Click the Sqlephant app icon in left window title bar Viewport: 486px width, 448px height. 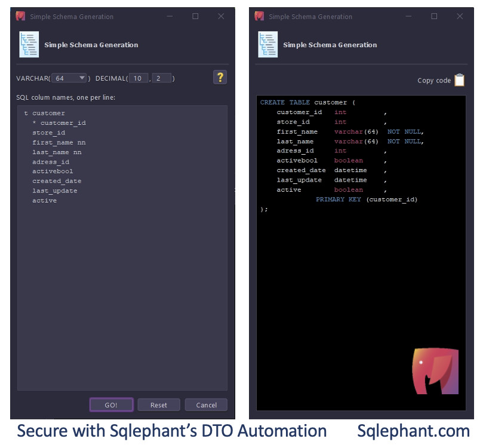(x=20, y=16)
